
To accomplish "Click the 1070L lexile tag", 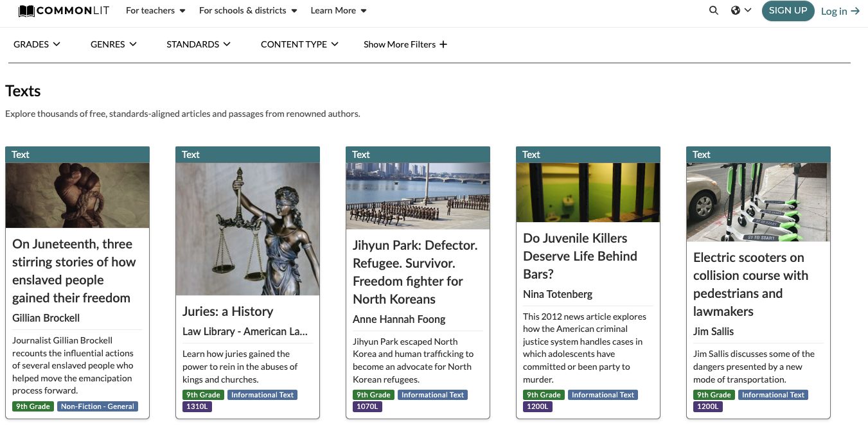I will click(x=368, y=406).
